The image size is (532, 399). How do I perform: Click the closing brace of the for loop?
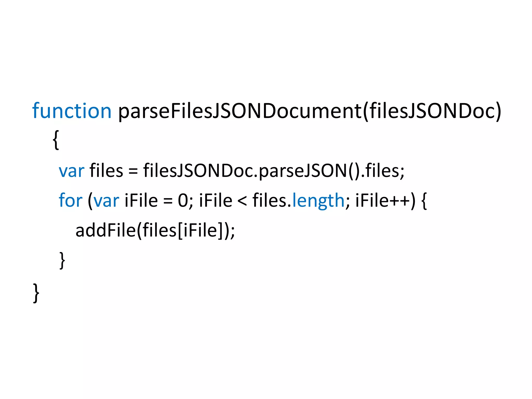tap(62, 260)
